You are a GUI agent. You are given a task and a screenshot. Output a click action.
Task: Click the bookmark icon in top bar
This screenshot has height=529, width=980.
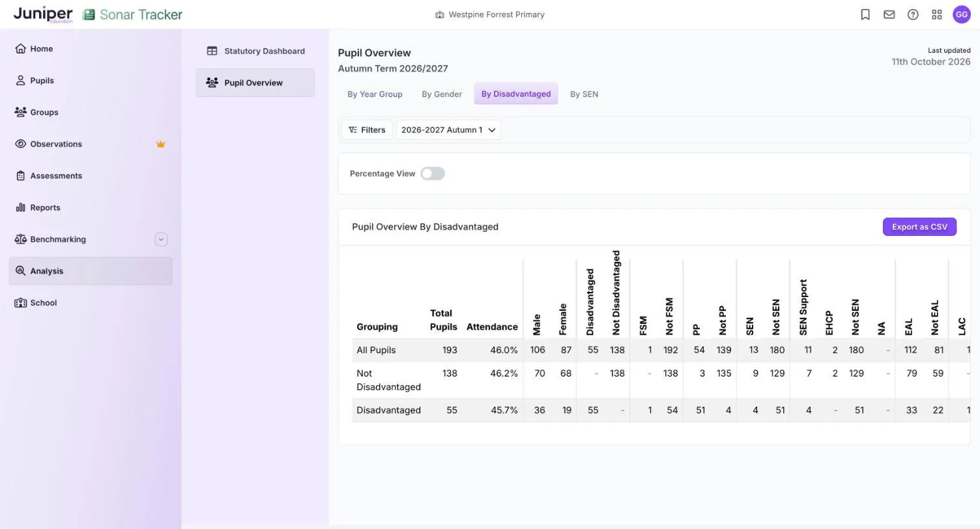tap(865, 14)
